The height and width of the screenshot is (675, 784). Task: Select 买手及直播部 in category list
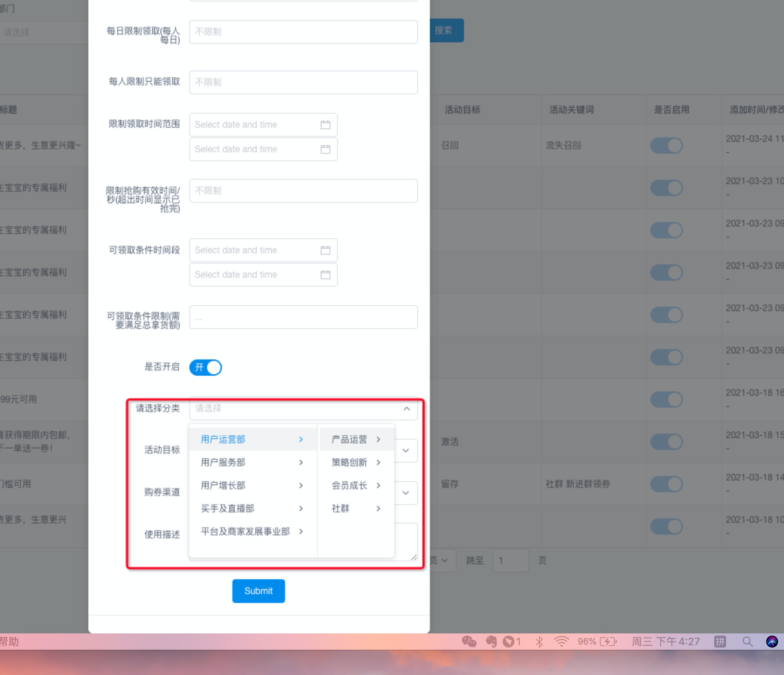pyautogui.click(x=253, y=509)
